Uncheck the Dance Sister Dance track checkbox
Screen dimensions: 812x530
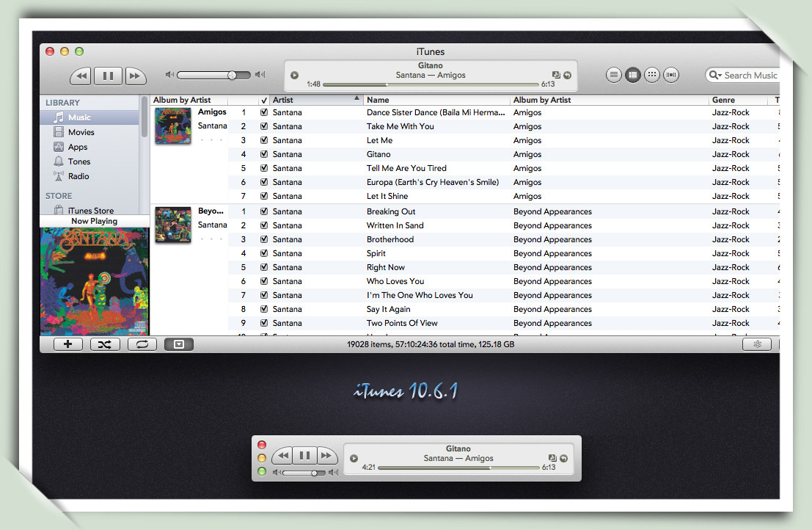[x=264, y=112]
